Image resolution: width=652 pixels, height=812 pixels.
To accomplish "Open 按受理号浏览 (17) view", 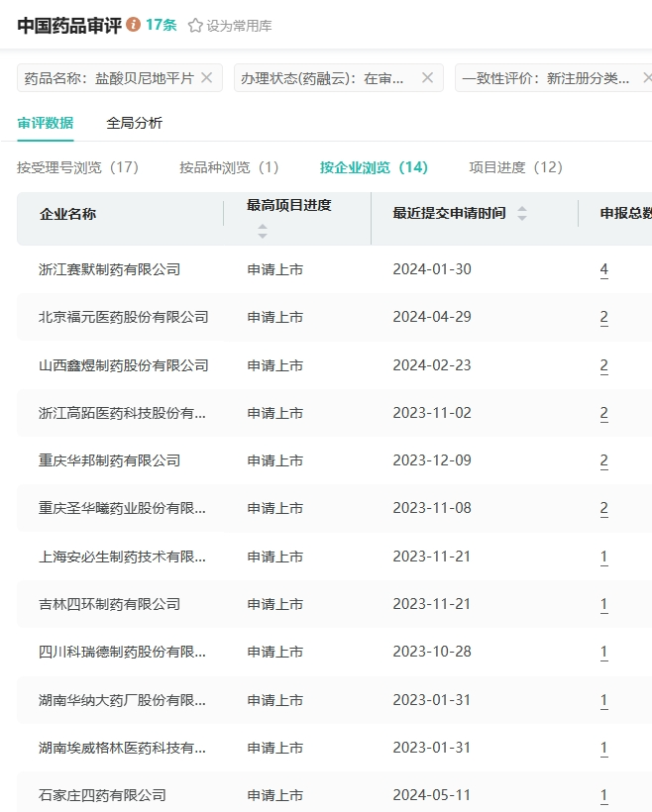I will (77, 167).
